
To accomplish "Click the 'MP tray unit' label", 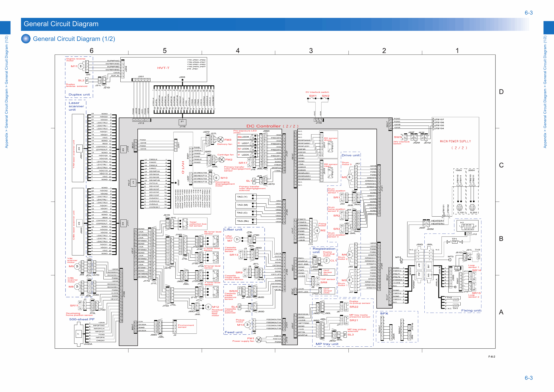I will tap(327, 344).
